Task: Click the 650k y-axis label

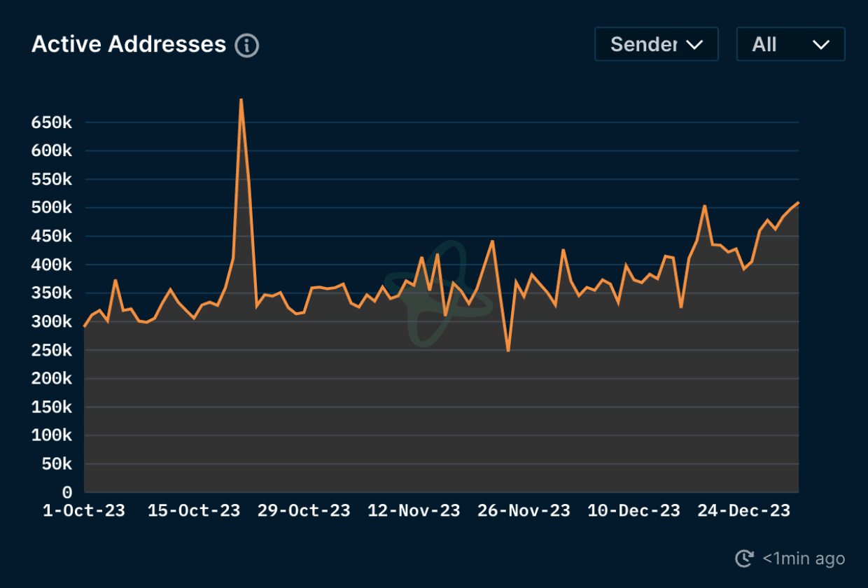Action: click(x=52, y=122)
